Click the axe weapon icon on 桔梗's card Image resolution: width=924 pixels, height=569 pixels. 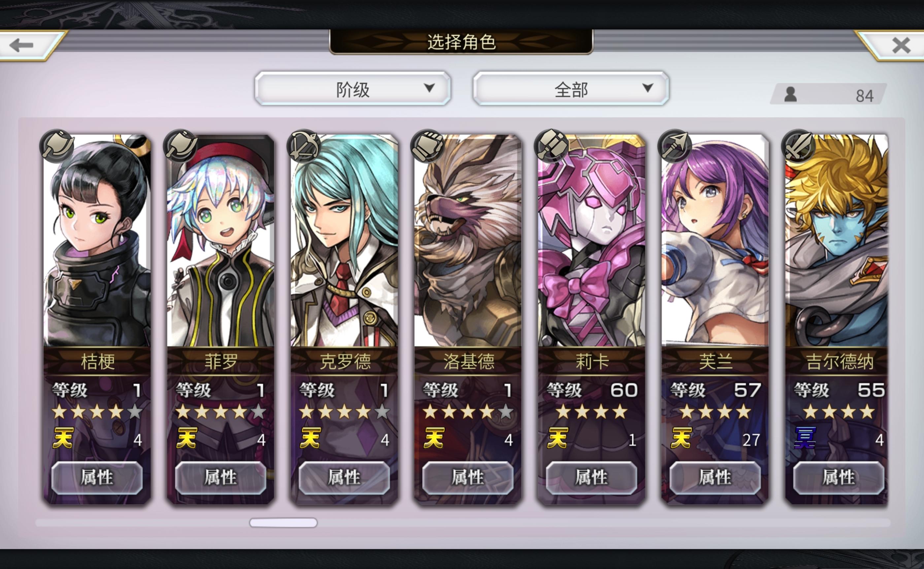click(x=57, y=146)
